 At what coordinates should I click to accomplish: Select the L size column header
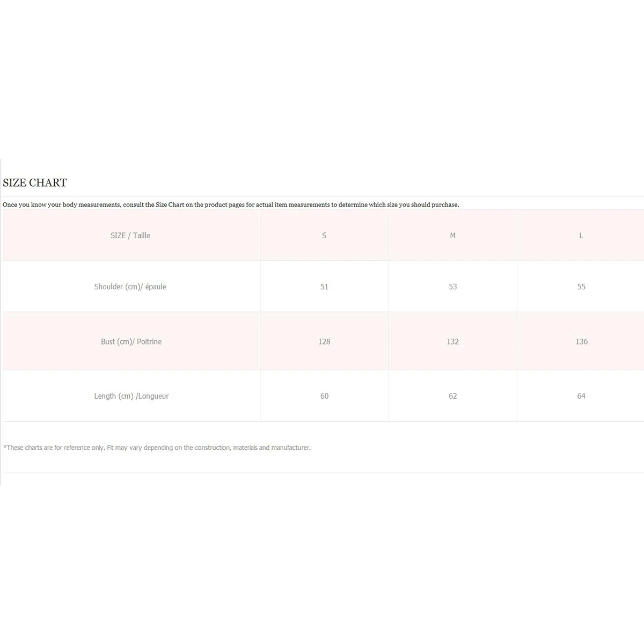[581, 236]
